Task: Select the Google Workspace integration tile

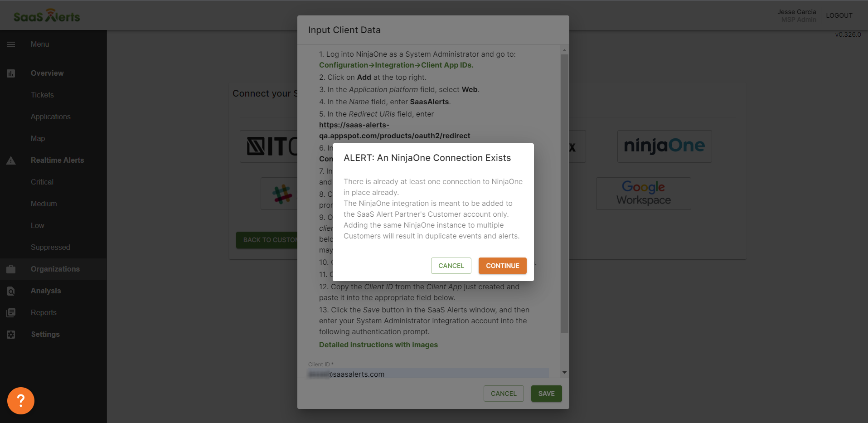Action: pyautogui.click(x=644, y=194)
